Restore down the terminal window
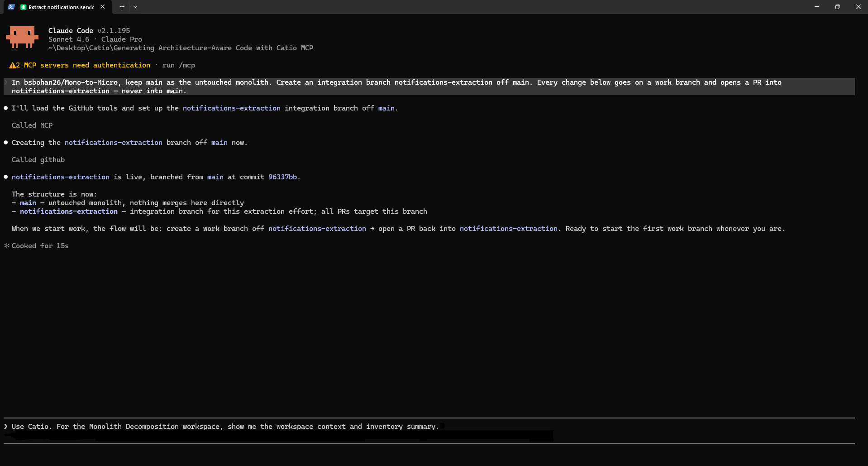Screen dimensions: 868x466 (838, 7)
